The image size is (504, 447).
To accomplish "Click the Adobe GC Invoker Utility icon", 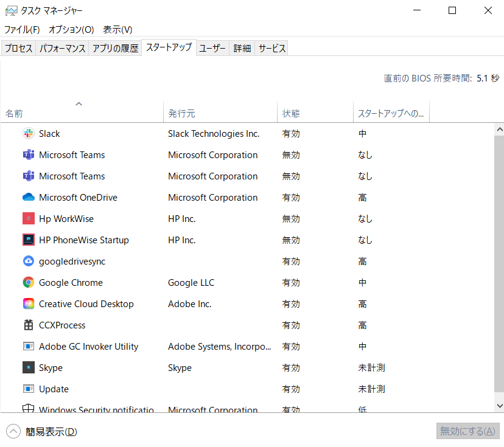I will coord(28,346).
